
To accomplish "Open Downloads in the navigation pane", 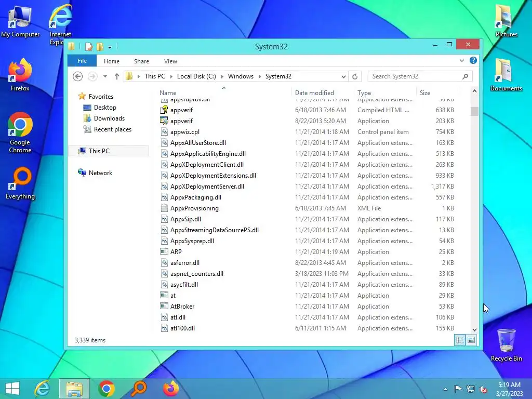I will pos(109,118).
